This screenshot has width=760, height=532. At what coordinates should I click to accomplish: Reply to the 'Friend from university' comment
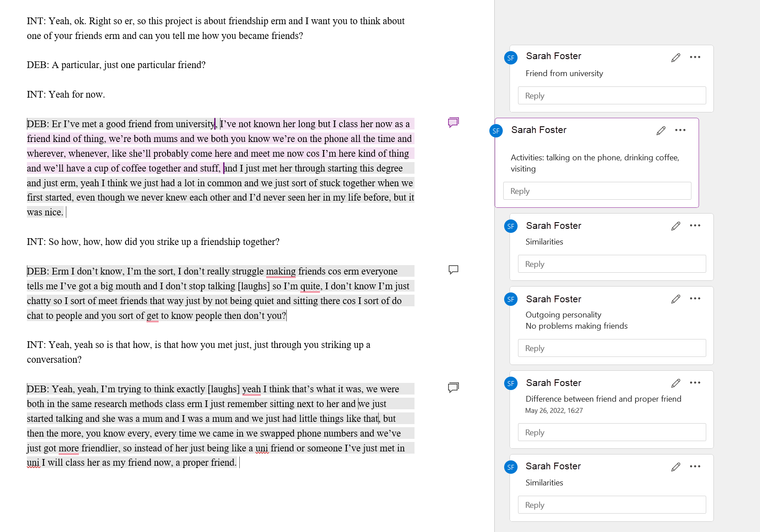click(x=612, y=95)
